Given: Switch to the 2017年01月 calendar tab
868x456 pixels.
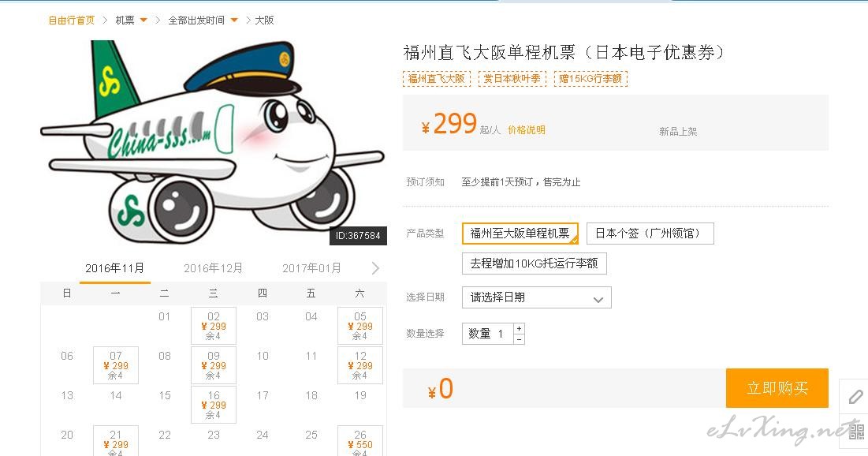Looking at the screenshot, I should pos(311,268).
